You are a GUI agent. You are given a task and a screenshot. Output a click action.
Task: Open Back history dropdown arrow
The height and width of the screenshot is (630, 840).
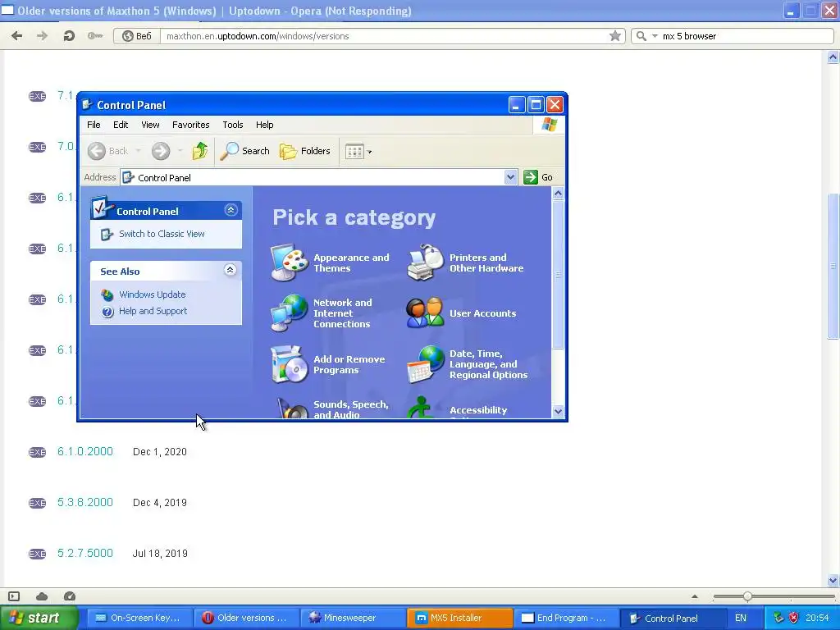pyautogui.click(x=138, y=151)
